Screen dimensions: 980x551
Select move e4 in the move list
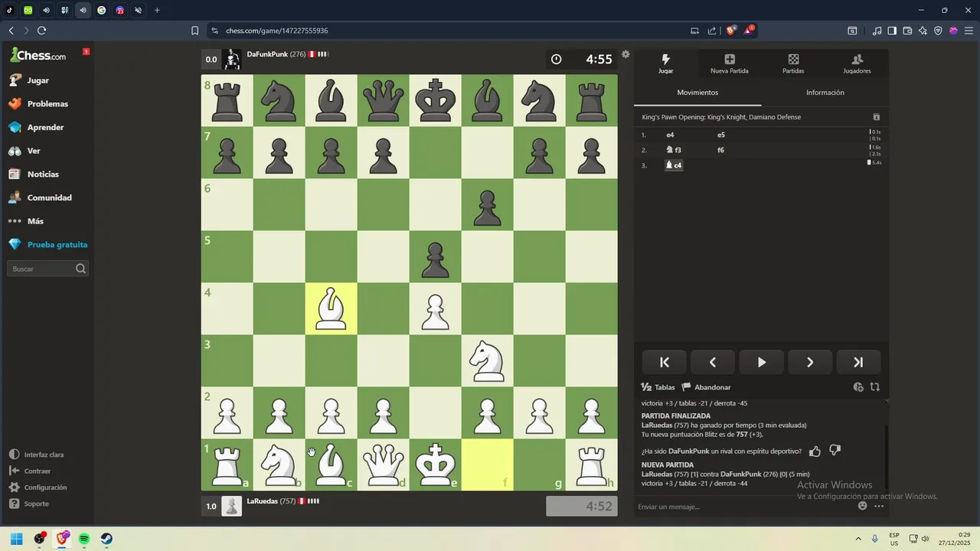coord(671,135)
